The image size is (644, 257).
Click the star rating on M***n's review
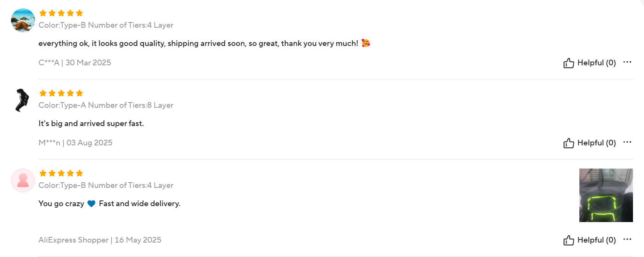coord(61,93)
